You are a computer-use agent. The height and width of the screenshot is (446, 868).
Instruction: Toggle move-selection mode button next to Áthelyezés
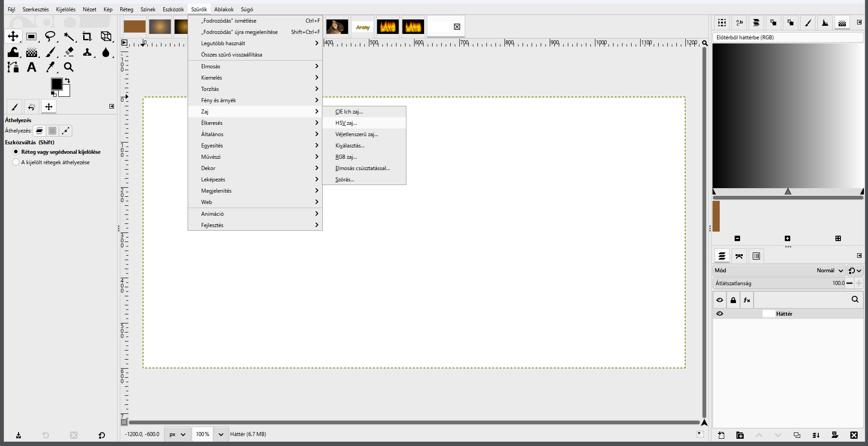point(52,131)
